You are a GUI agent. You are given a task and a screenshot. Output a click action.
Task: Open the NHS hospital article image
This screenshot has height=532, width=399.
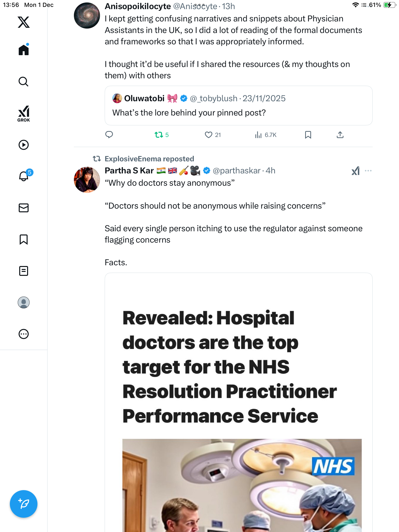(x=242, y=485)
